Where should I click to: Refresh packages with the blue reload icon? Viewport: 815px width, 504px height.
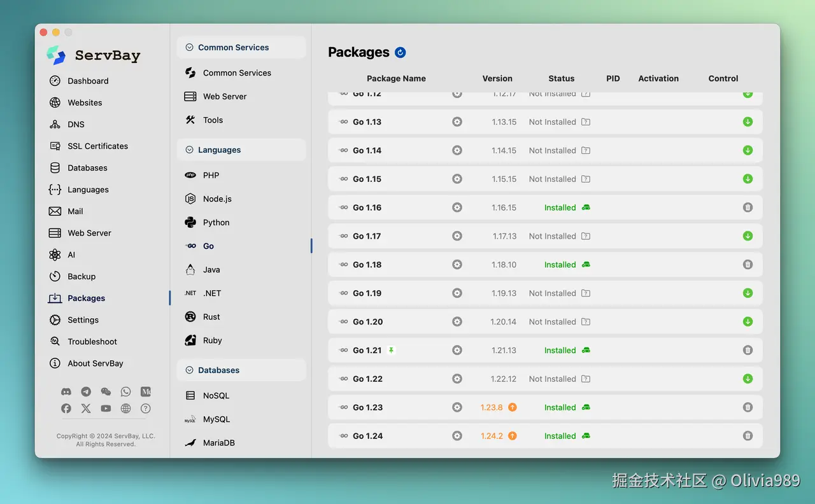click(400, 52)
